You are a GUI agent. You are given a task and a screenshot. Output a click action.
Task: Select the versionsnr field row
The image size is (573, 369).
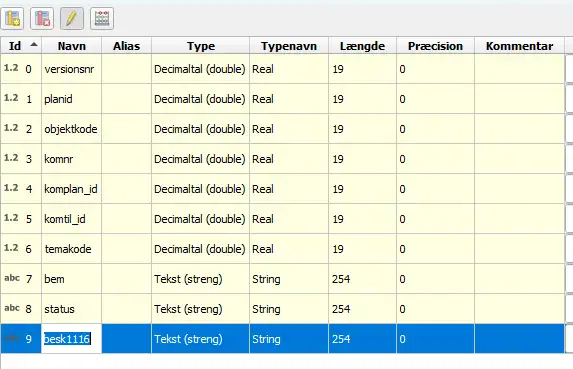point(282,69)
